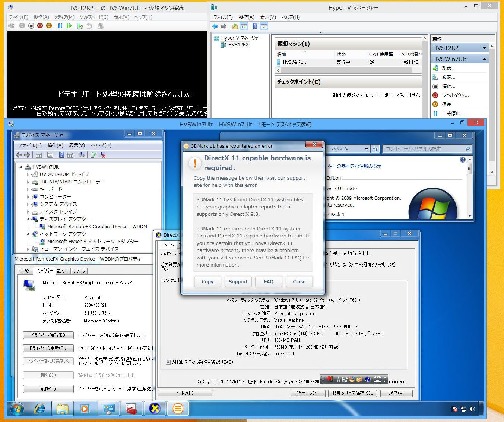
Task: Click コントロール パネルの検索 search field
Action: tap(427, 149)
